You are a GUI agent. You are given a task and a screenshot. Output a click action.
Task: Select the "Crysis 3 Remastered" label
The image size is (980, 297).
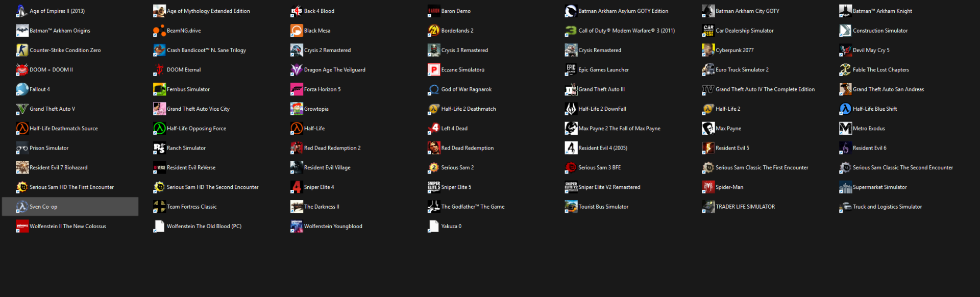point(464,50)
